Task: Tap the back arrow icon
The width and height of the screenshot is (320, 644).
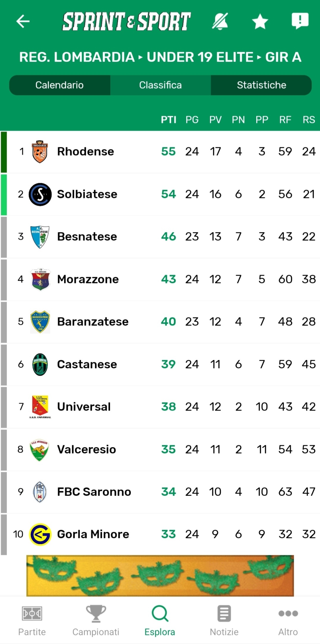Action: click(23, 21)
